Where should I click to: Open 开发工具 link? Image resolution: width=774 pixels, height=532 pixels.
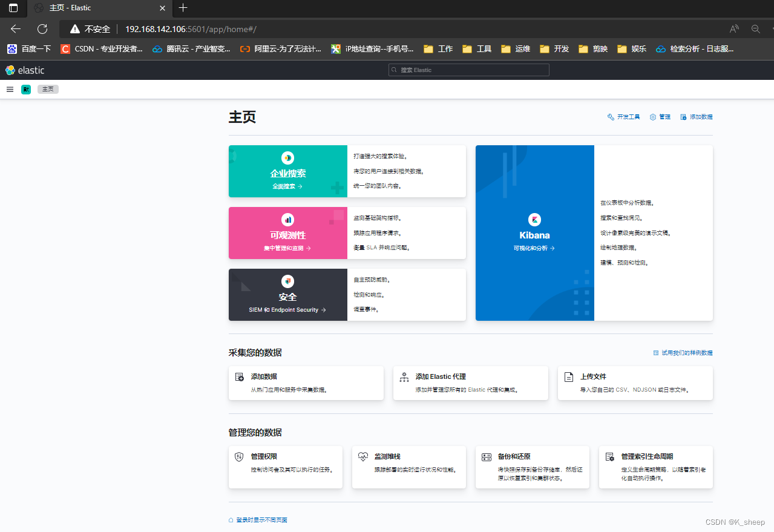tap(623, 117)
